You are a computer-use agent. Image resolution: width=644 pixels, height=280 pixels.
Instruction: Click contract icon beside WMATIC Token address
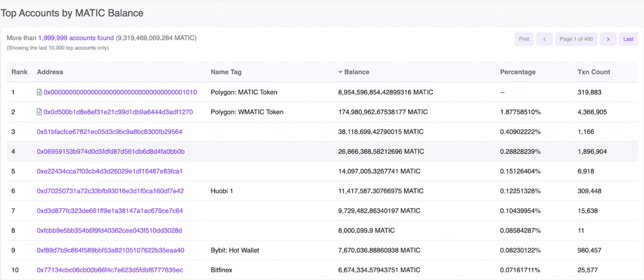[x=39, y=112]
